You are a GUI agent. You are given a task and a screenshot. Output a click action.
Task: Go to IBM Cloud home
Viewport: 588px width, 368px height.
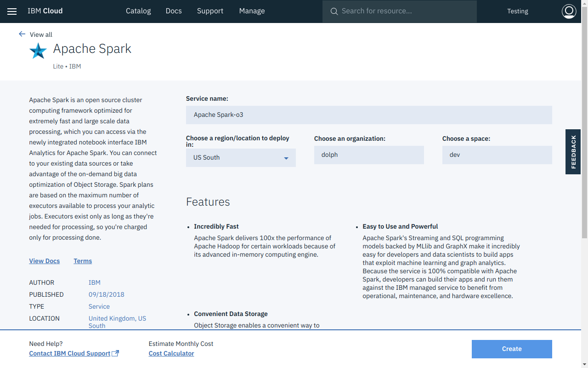pos(45,11)
